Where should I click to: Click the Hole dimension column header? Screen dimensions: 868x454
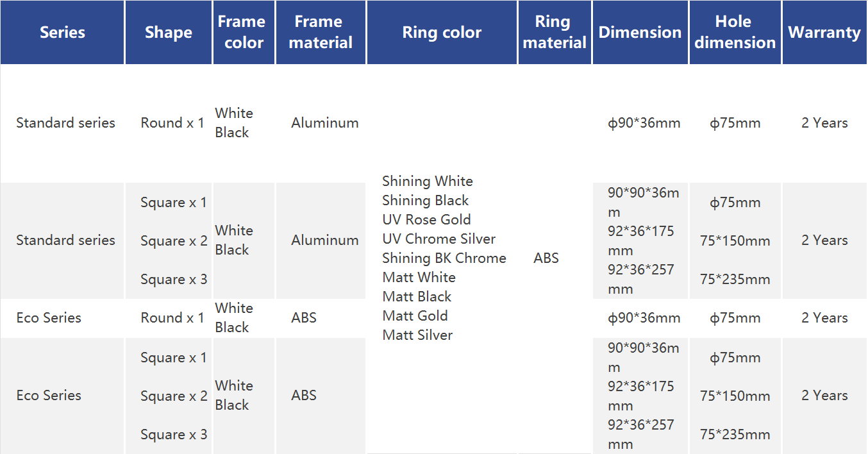(735, 33)
